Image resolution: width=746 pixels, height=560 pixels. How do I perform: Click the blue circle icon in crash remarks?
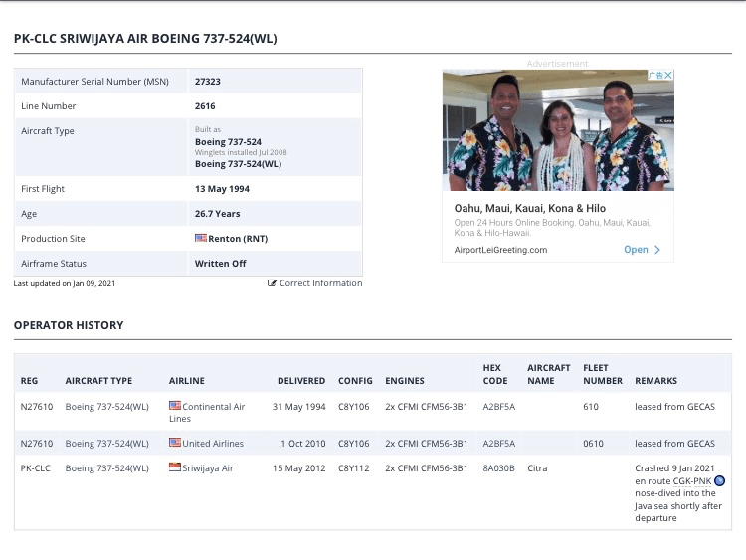point(720,480)
